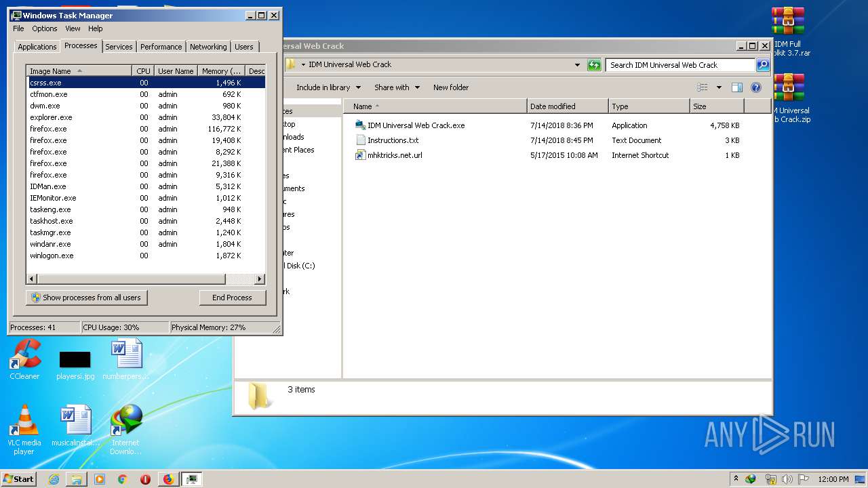Switch to Performance tab

tap(161, 47)
